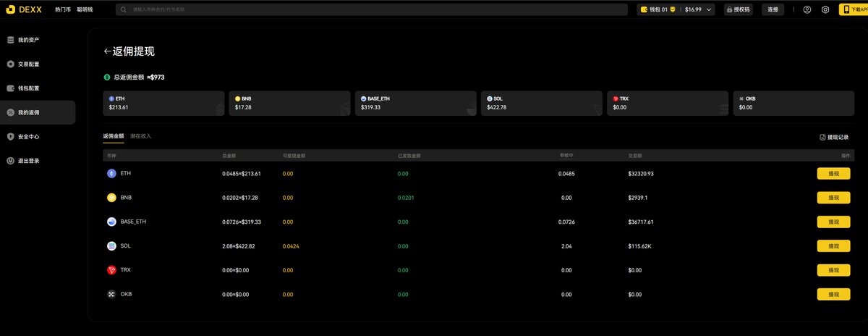This screenshot has height=336, width=868.
Task: Click SOL coin icon in table row
Action: [x=111, y=246]
